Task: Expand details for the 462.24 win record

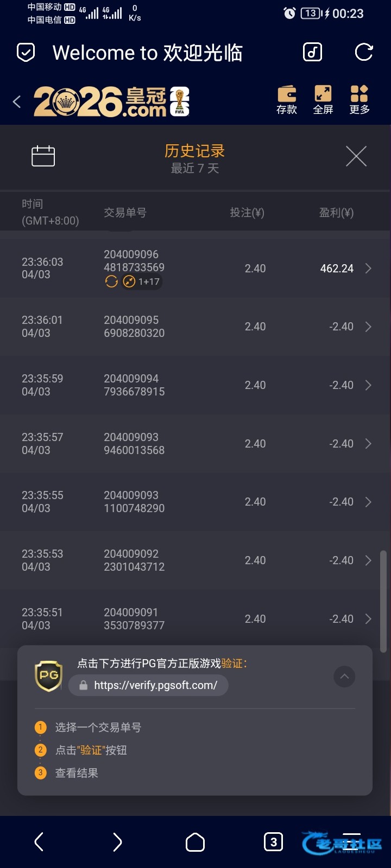Action: (368, 269)
